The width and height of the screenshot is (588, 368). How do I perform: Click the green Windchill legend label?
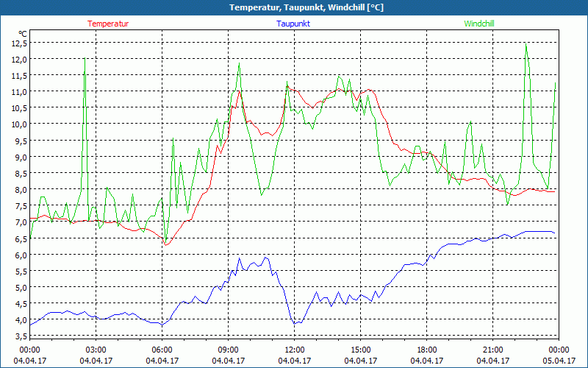click(479, 24)
